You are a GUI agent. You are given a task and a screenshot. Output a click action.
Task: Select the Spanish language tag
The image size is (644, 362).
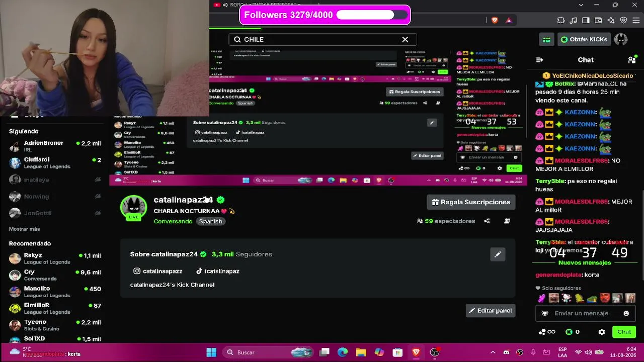pos(210,221)
